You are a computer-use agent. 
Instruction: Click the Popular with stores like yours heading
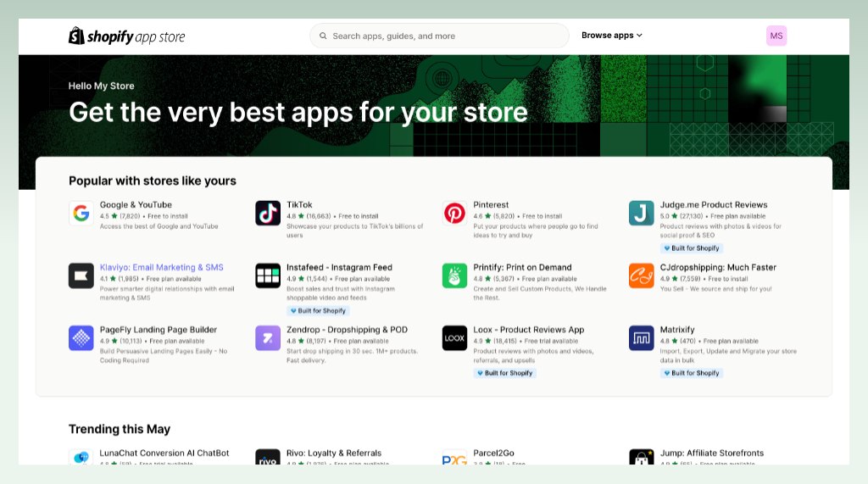coord(153,181)
